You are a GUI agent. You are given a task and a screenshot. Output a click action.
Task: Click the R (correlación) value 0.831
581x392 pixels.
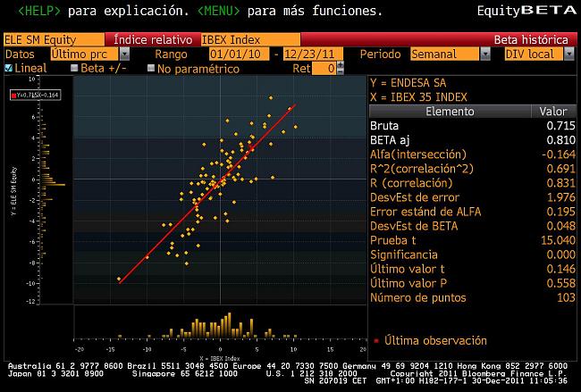click(560, 183)
